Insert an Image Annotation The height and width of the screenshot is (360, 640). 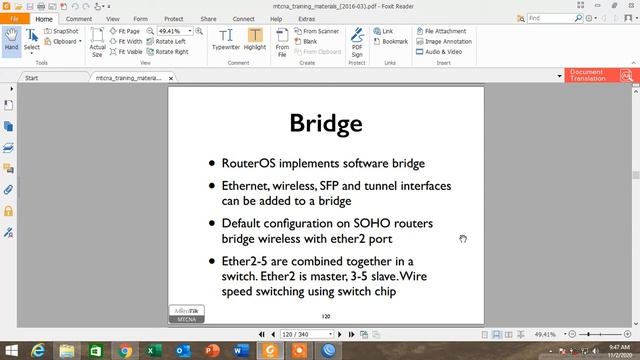[x=444, y=41]
